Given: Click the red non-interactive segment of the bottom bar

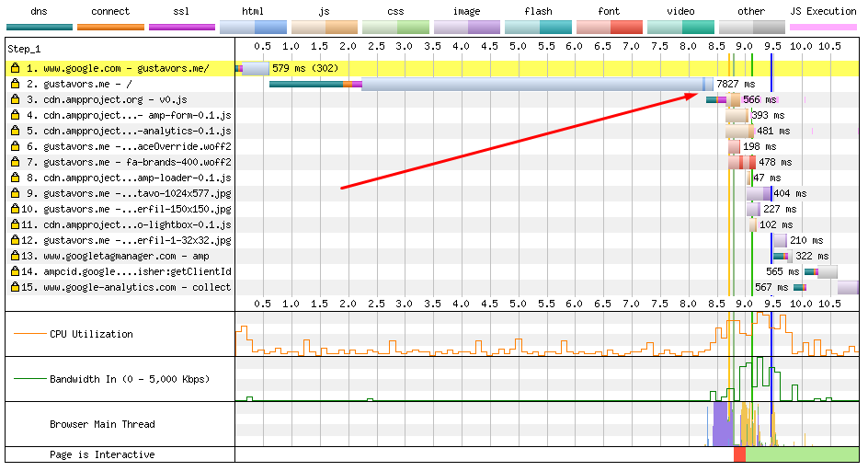Looking at the screenshot, I should pos(739,454).
